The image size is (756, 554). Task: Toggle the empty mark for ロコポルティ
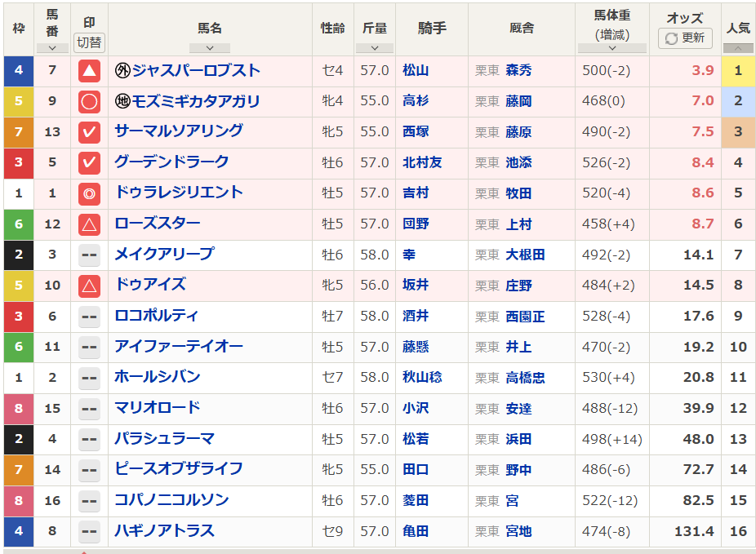[x=89, y=317]
